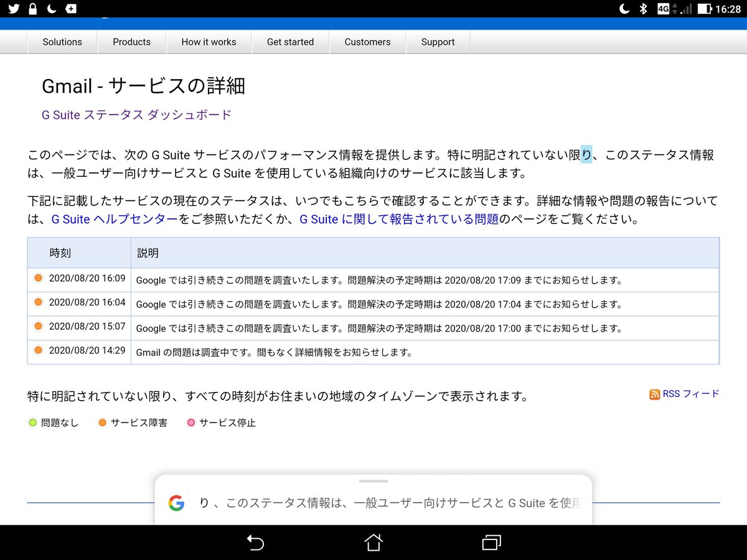
Task: Click the 2020/08/20 15:07 timestamp
Action: pos(87,326)
